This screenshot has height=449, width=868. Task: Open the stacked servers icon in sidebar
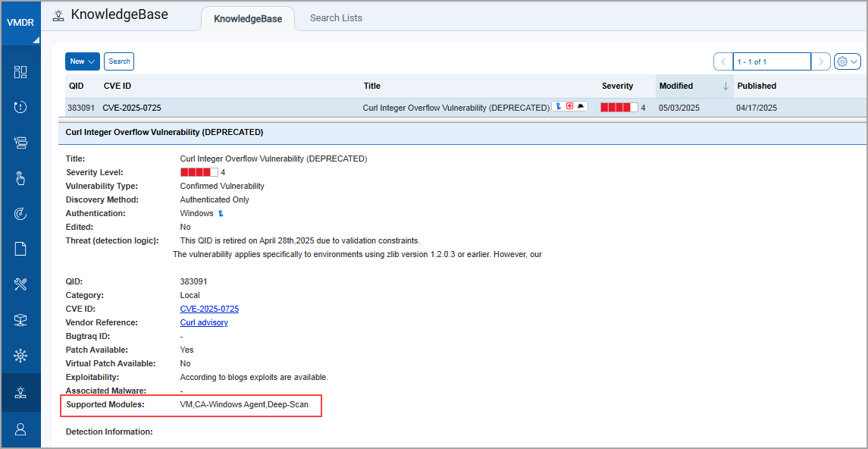pos(20,143)
